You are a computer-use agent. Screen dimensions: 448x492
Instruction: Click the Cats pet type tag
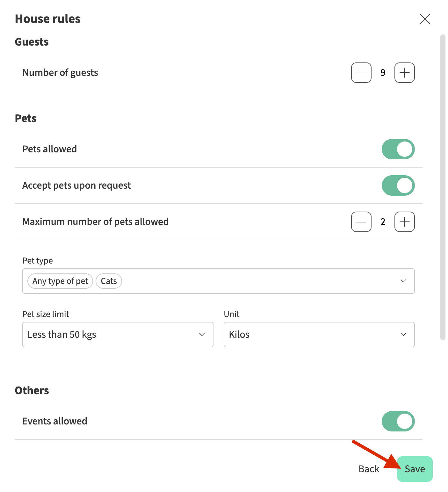coord(109,281)
